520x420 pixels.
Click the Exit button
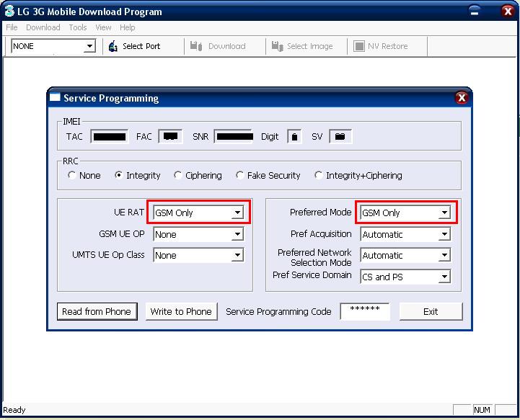coord(431,311)
